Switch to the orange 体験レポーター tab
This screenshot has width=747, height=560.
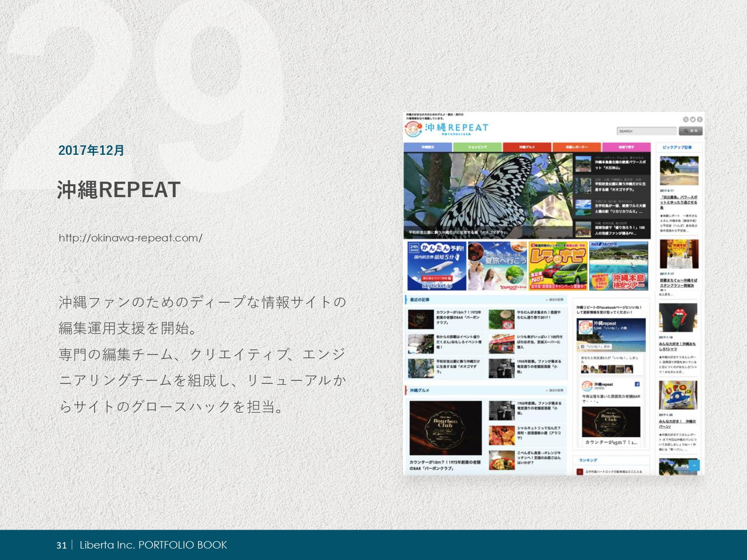(577, 147)
